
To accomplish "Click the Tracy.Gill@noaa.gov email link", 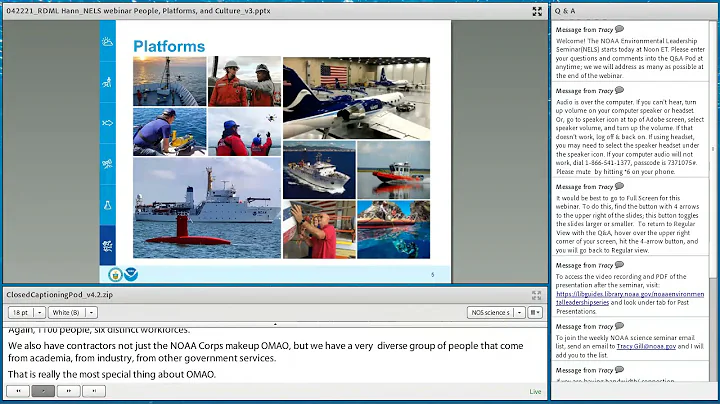I will pos(646,346).
